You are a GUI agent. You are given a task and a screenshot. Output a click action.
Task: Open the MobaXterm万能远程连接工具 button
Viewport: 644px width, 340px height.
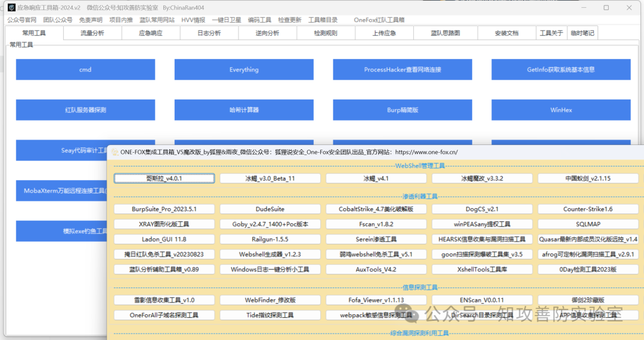61,190
